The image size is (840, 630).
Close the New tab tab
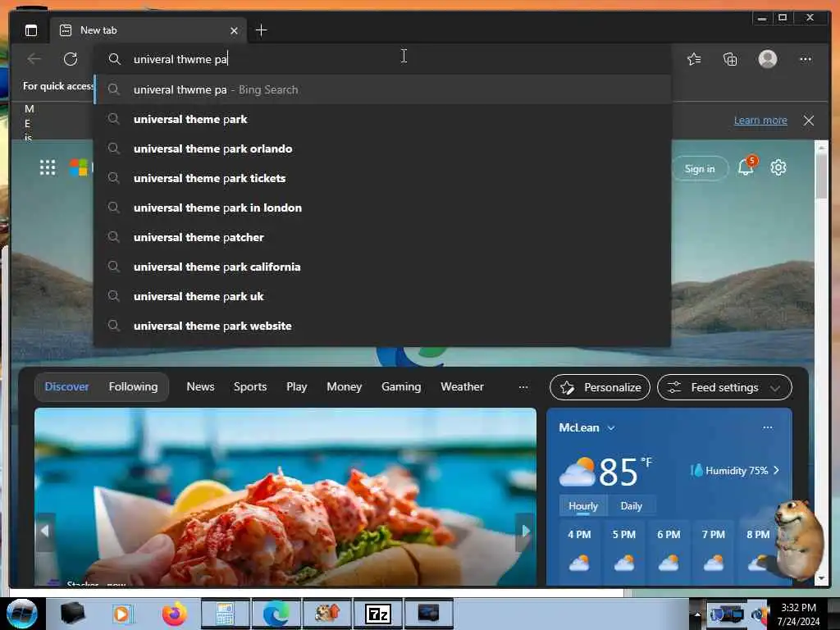[x=234, y=30]
